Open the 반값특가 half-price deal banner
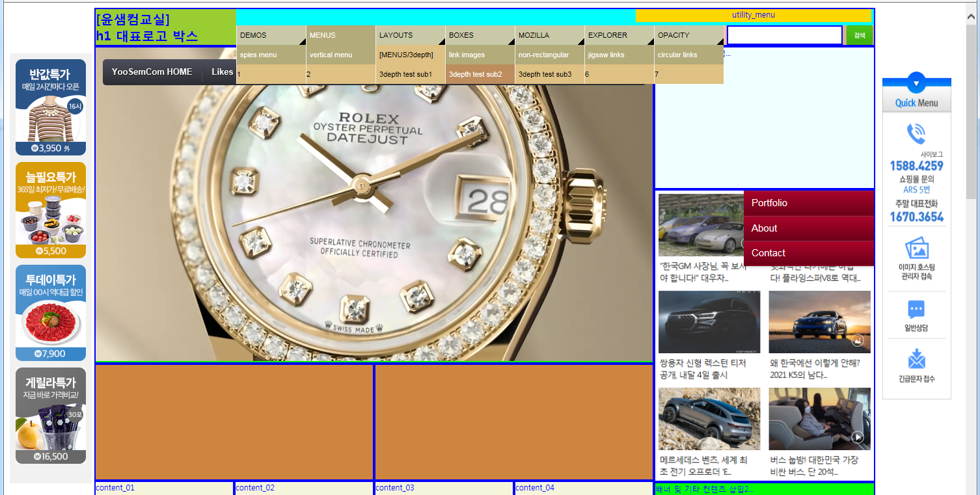 coord(51,107)
